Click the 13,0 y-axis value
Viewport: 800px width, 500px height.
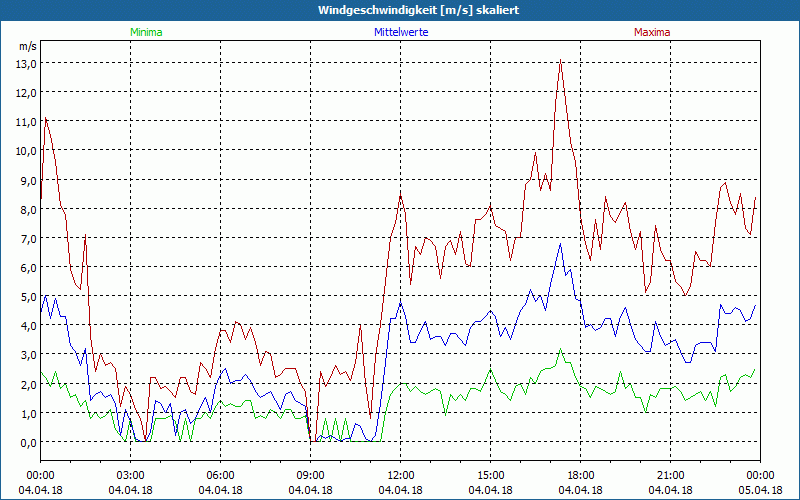pos(27,64)
